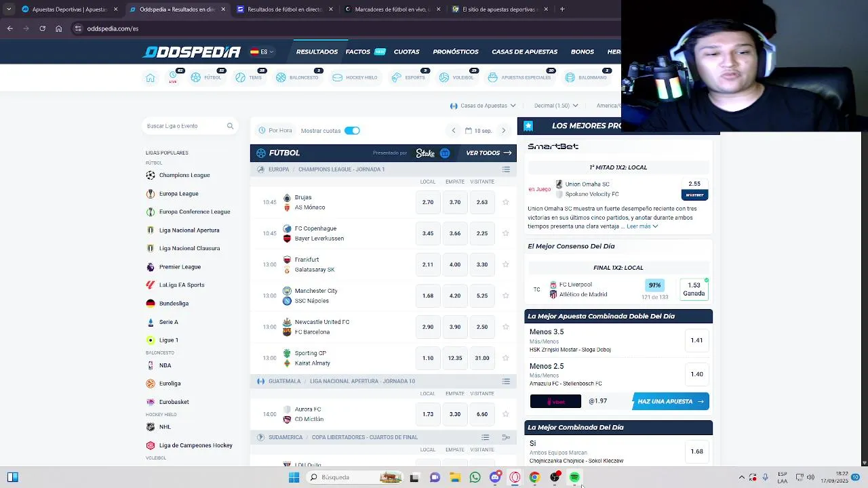The image size is (868, 488).
Task: Switch to Marcadores de fútbol en vivo tab
Action: point(392,9)
